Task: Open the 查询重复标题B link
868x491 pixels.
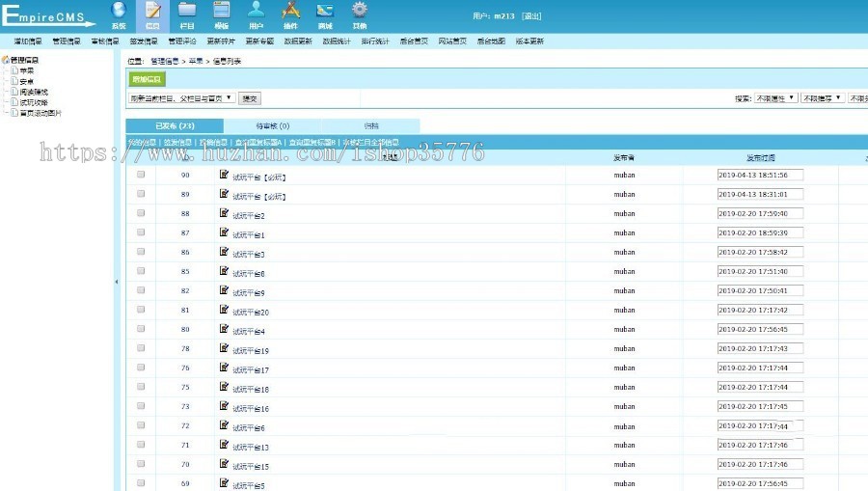Action: [312, 142]
